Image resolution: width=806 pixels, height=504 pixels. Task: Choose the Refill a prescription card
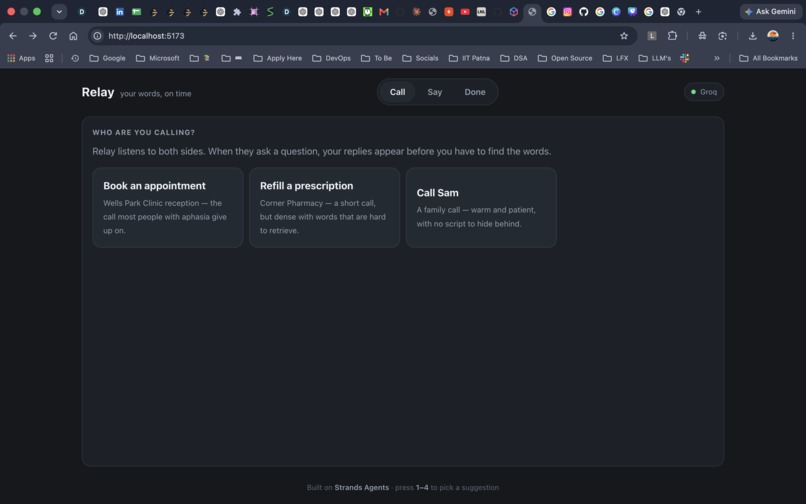[x=324, y=207]
